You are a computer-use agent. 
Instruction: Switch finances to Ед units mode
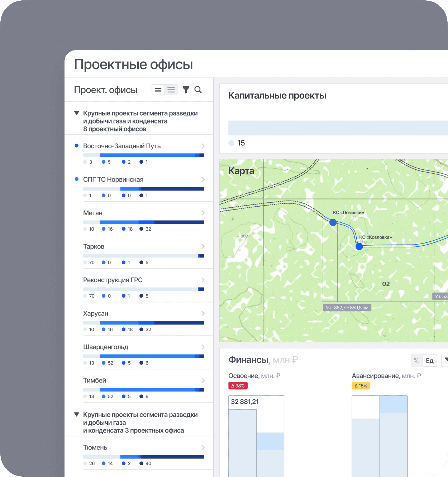430,361
